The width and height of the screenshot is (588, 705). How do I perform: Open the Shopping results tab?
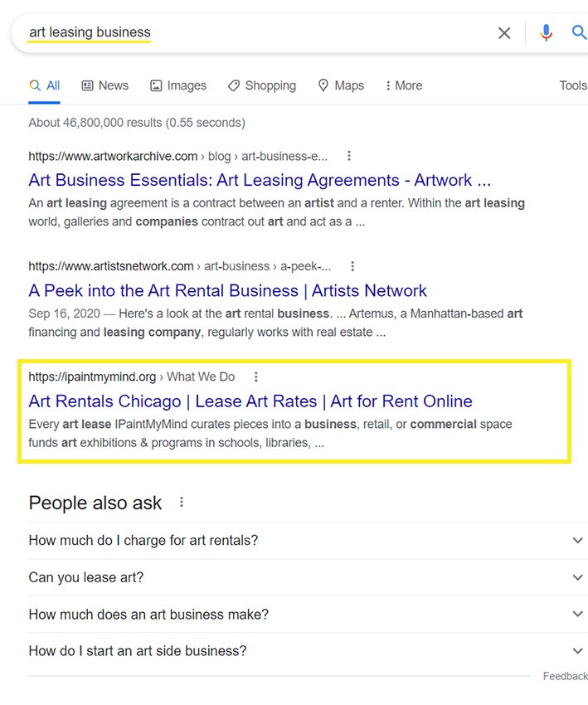pyautogui.click(x=261, y=85)
